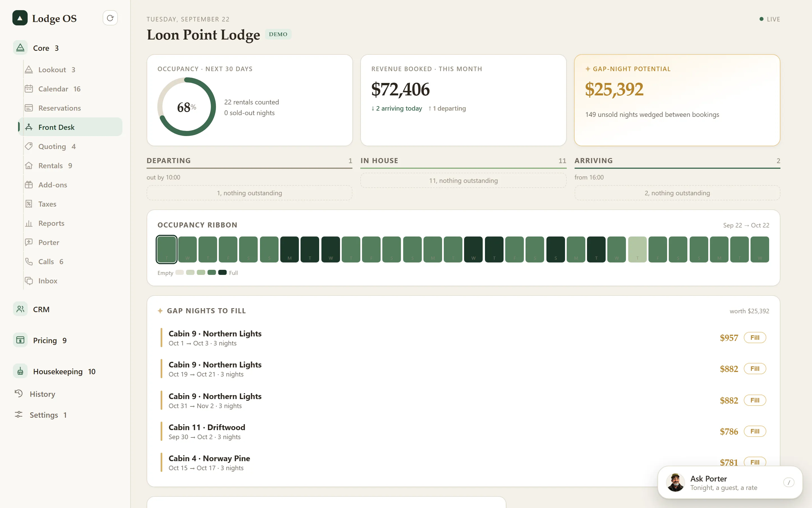The image size is (812, 508).
Task: Fill Cabin 9 gap Oct 1 → Oct 3
Action: pos(754,338)
